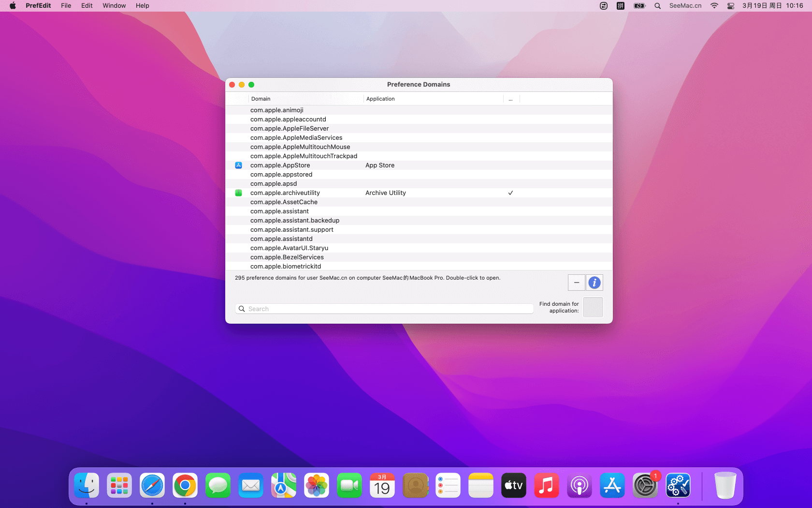The width and height of the screenshot is (812, 508).
Task: Select the com.apple.BezelServices row
Action: click(x=419, y=257)
